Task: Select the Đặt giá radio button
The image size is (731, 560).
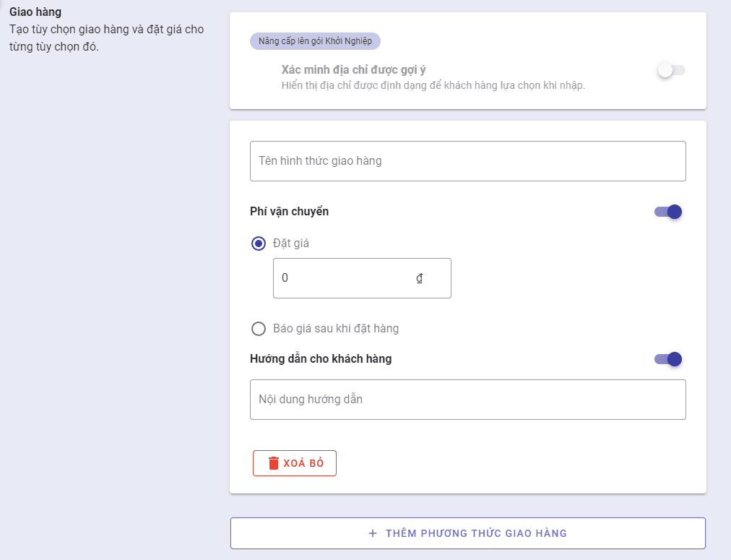Action: (x=259, y=244)
